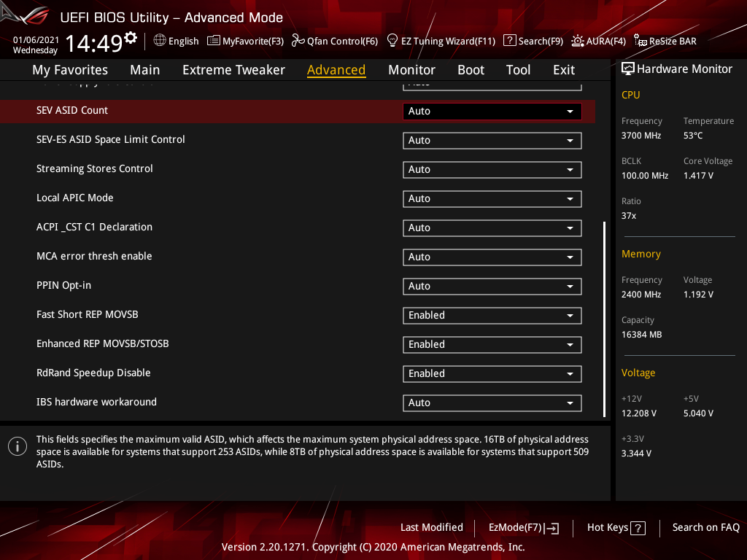747x560 pixels.
Task: Click AURA(F4) label
Action: (x=606, y=41)
